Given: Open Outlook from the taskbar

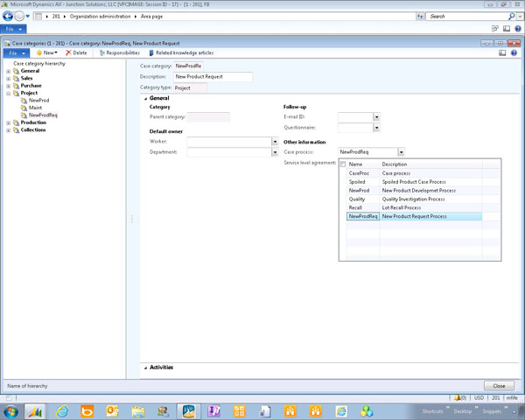Looking at the screenshot, I should pyautogui.click(x=113, y=411).
